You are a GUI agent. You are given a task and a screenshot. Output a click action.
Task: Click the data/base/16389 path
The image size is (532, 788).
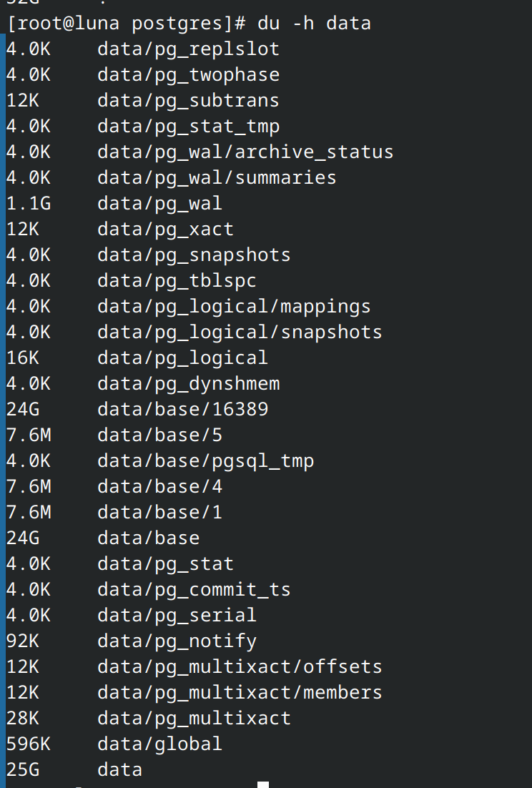point(182,409)
